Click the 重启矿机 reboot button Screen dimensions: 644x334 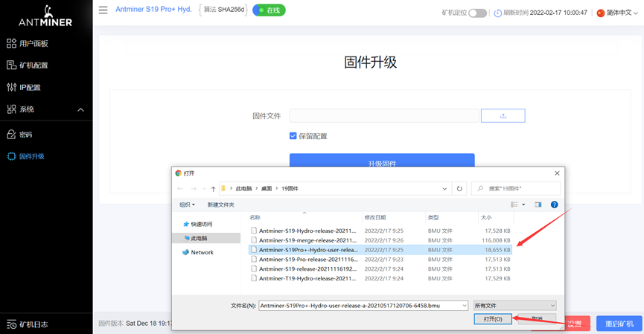tap(619, 324)
